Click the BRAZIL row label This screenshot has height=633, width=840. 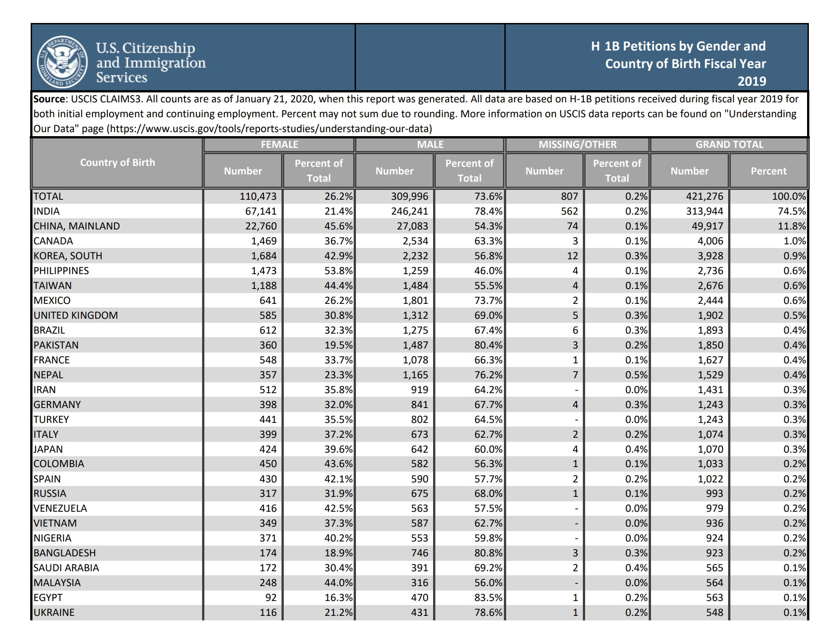coord(49,330)
